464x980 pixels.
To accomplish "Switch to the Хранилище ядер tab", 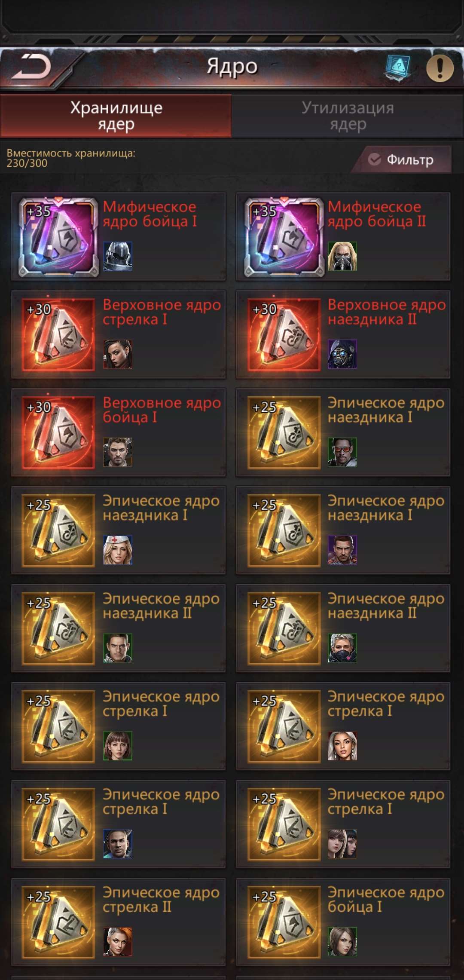I will (116, 116).
